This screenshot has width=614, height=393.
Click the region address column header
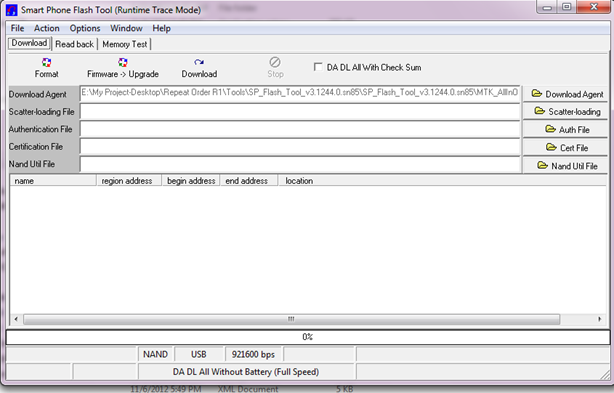[129, 181]
